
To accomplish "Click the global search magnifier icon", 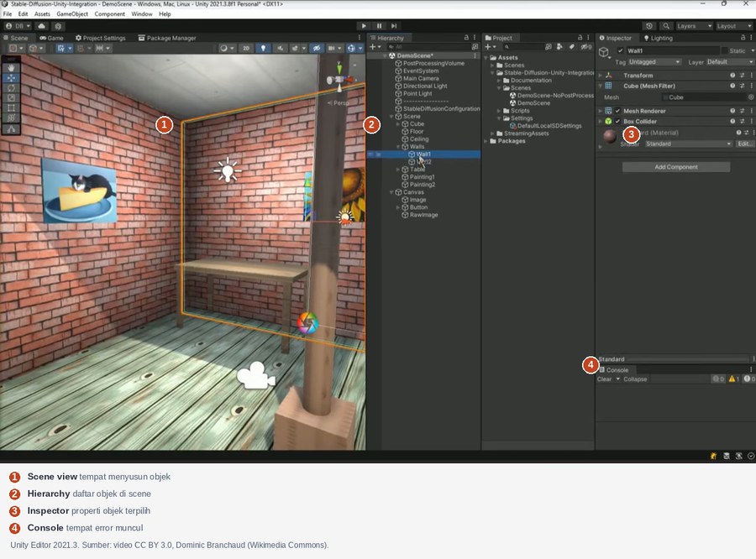I will tap(666, 26).
